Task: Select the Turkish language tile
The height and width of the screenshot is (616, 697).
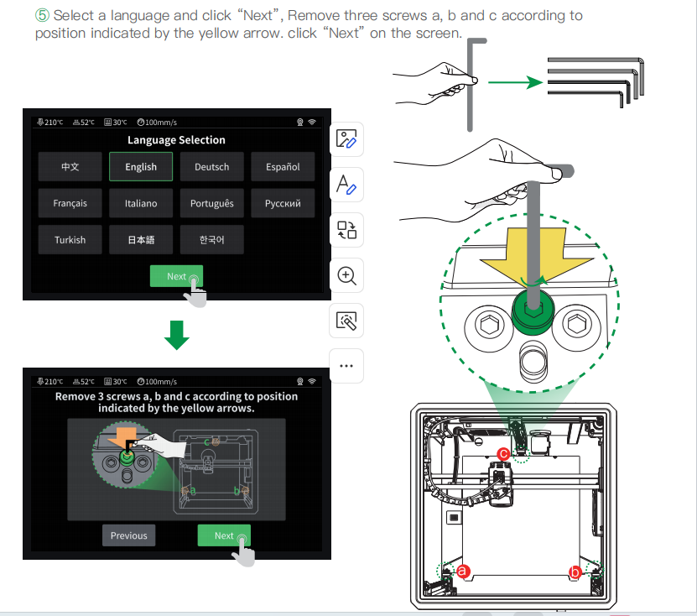Action: click(x=70, y=240)
